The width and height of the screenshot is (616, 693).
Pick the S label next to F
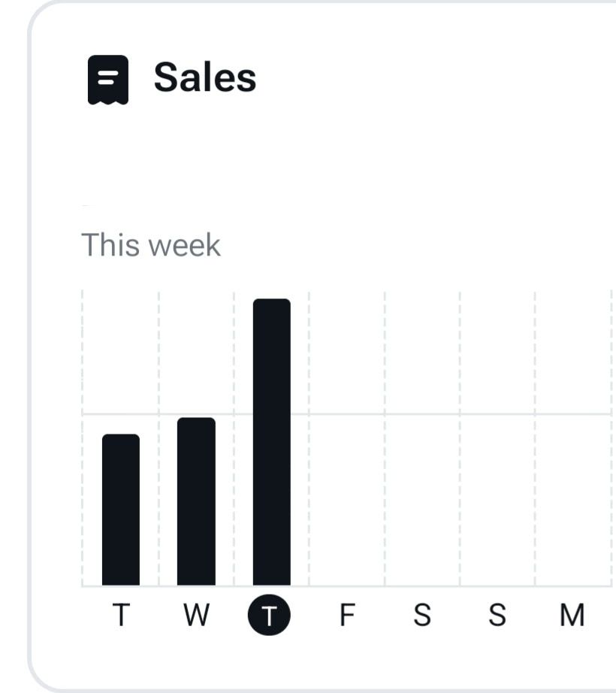pos(423,615)
